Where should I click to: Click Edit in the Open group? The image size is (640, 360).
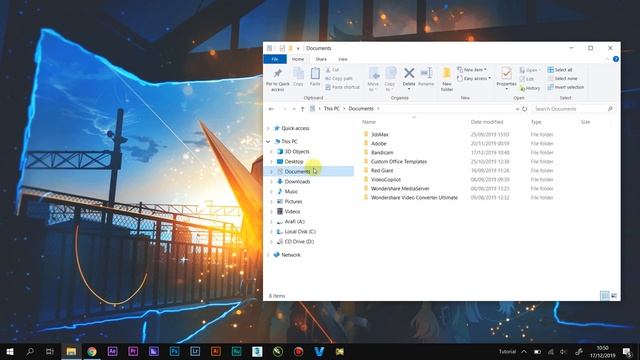point(527,79)
